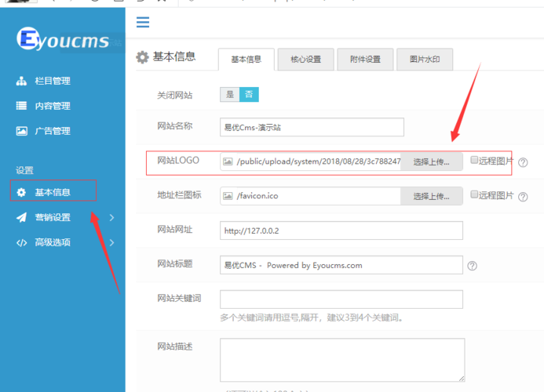Click help icon next to 地址栏图标 row

[x=523, y=197]
